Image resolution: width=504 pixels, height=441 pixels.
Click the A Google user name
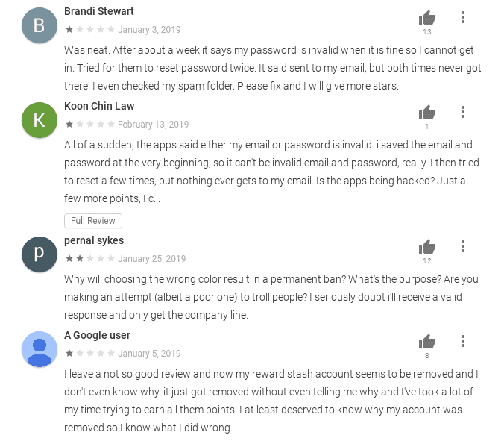point(98,335)
